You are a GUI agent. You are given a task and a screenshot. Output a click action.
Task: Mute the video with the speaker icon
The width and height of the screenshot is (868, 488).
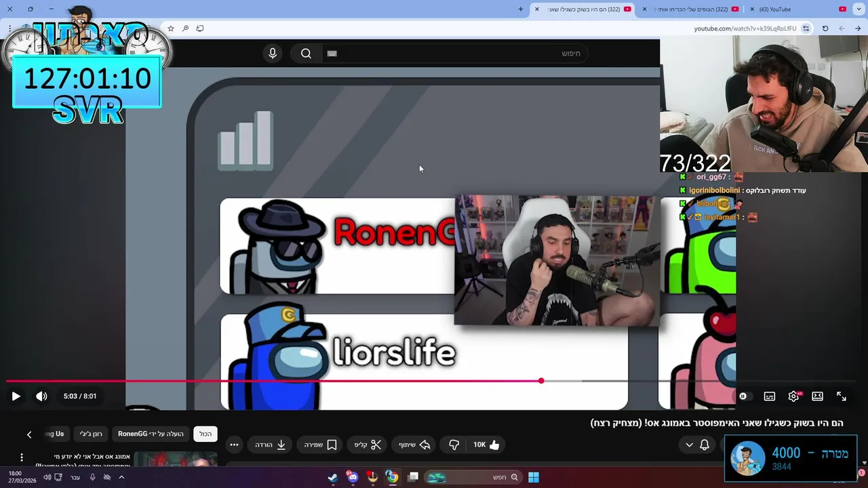point(41,396)
